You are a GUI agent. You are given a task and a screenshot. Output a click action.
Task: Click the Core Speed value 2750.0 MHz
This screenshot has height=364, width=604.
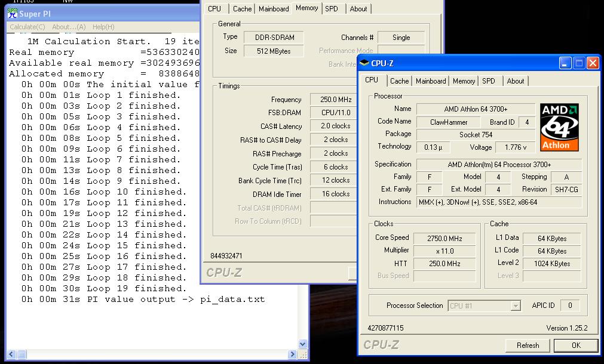coord(444,239)
